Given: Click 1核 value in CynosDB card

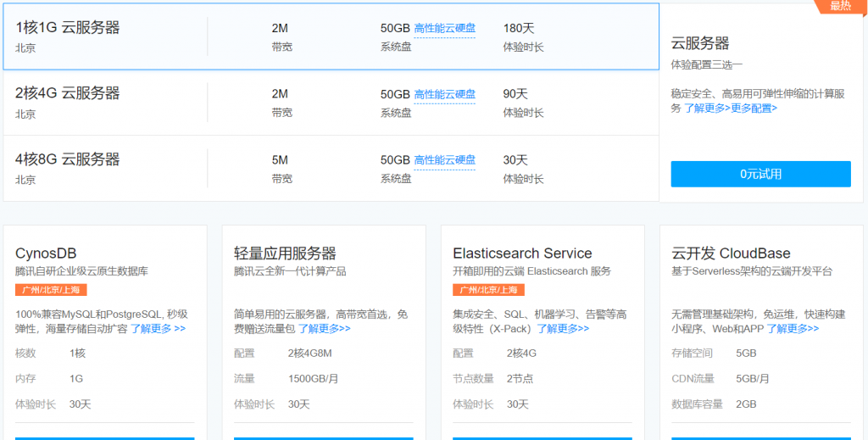Looking at the screenshot, I should (77, 354).
